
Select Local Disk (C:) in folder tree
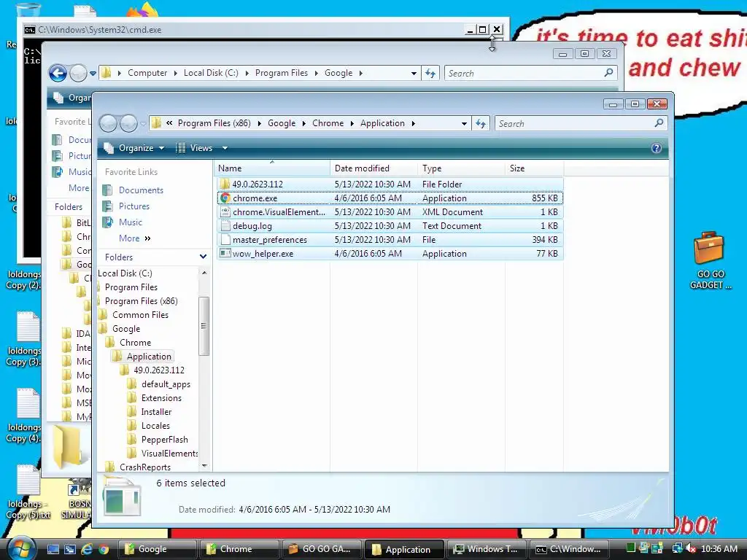coord(125,273)
